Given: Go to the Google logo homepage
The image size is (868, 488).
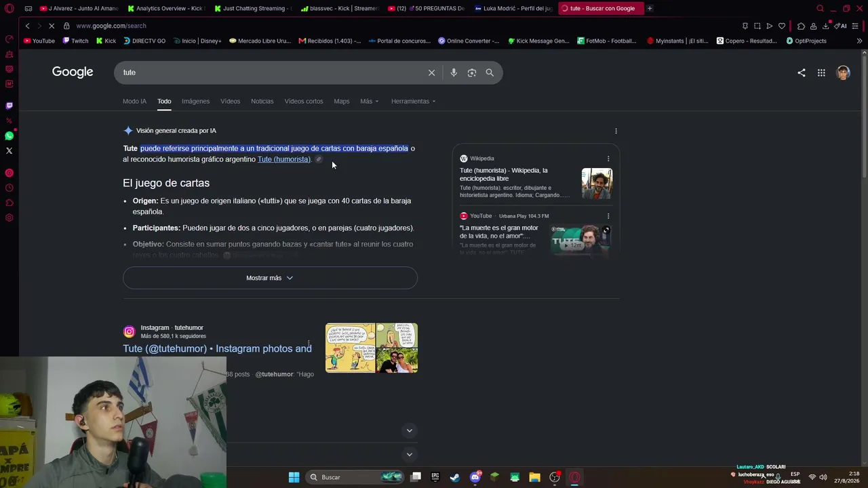Looking at the screenshot, I should pos(73,72).
